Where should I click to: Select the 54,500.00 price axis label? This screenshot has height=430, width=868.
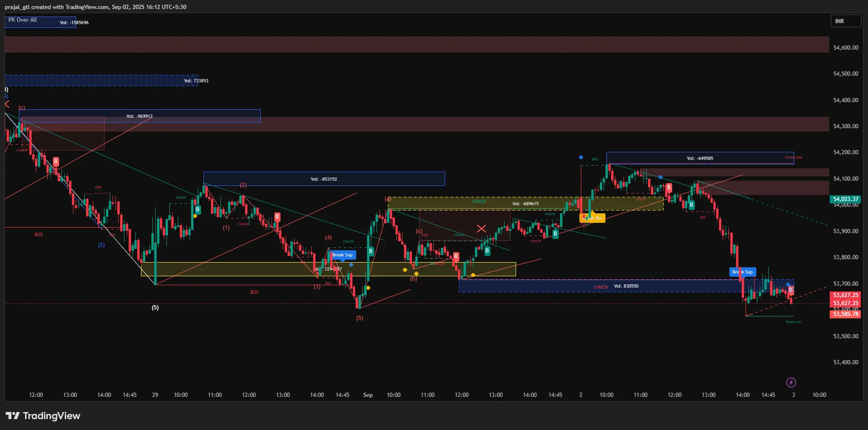[x=846, y=74]
